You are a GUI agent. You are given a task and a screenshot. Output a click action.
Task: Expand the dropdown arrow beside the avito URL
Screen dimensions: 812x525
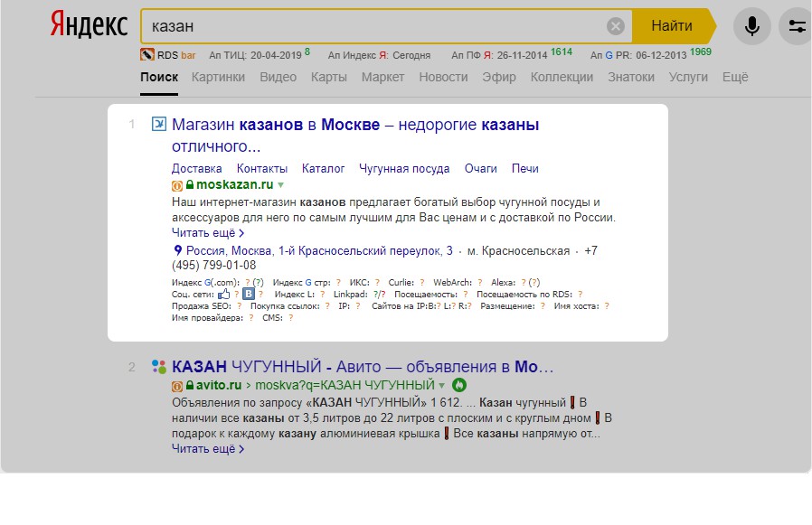[442, 385]
